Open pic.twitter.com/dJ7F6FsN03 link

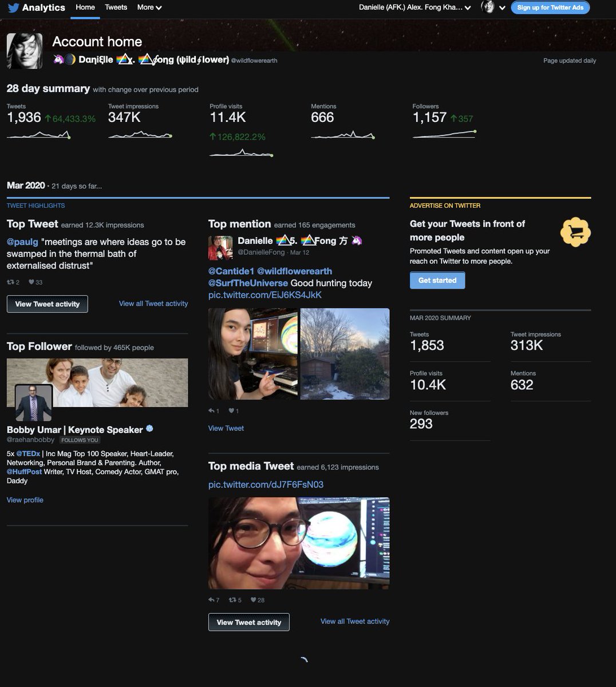(266, 484)
